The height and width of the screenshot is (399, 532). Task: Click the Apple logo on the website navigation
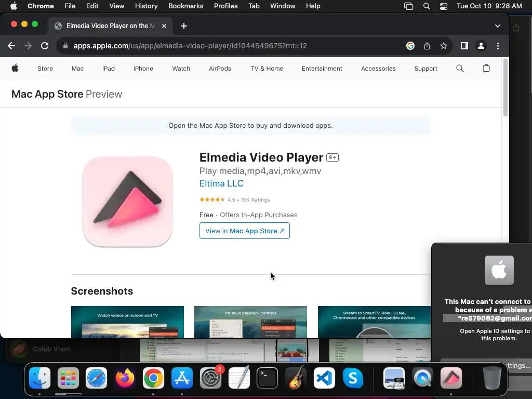pos(15,68)
